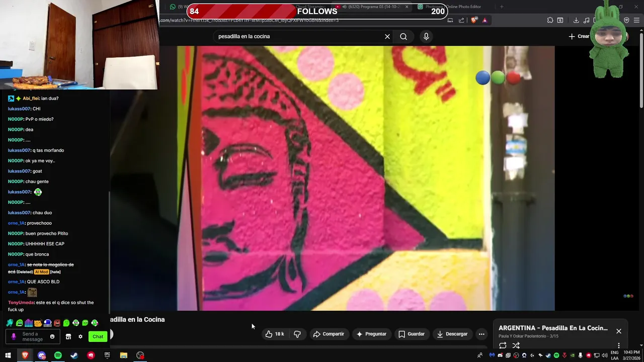Open the chat channel points store icon
Screen dimensions: 644x362
click(68, 336)
